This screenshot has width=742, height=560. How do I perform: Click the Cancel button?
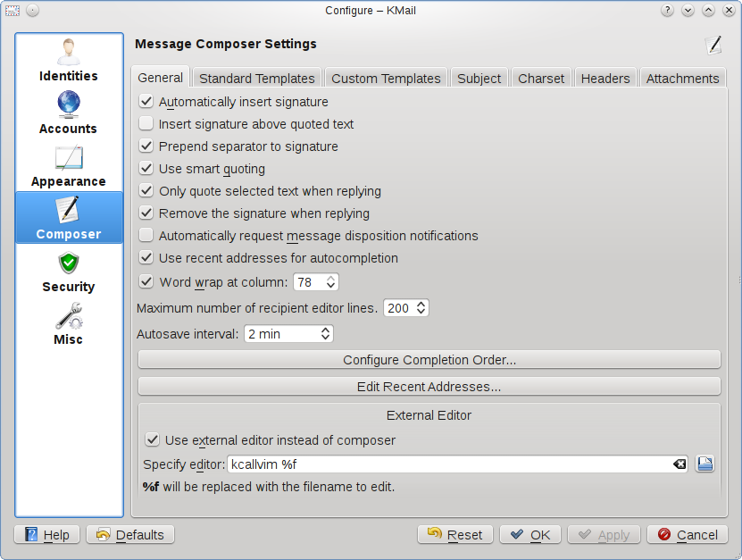[x=688, y=534]
